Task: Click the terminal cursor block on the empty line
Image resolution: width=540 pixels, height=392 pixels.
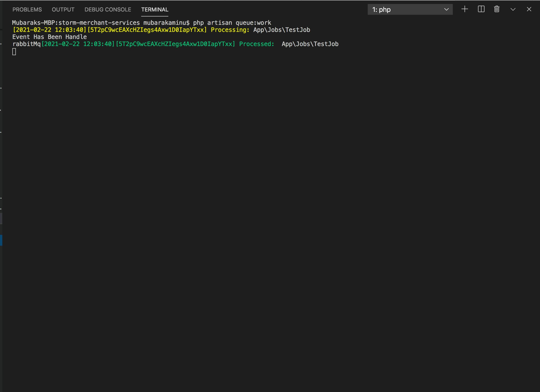Action: 14,52
